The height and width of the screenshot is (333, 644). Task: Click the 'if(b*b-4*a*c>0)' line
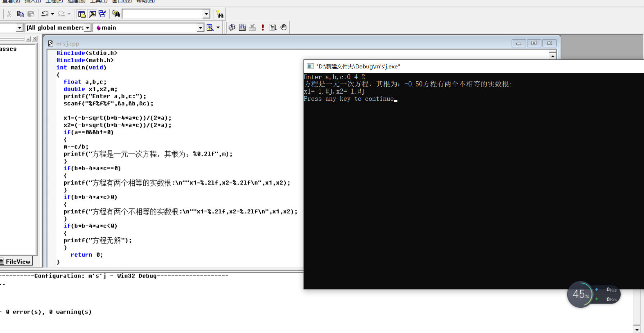click(x=90, y=197)
